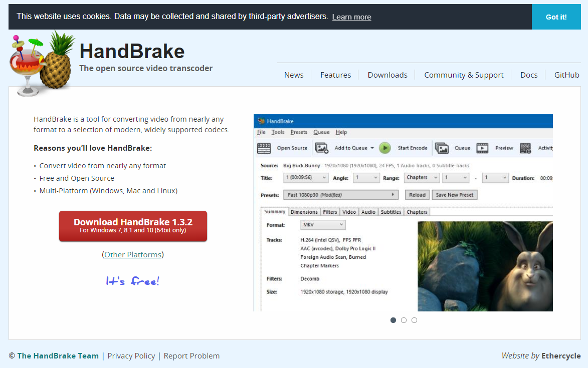Open the cookie Learn more link

(x=352, y=17)
